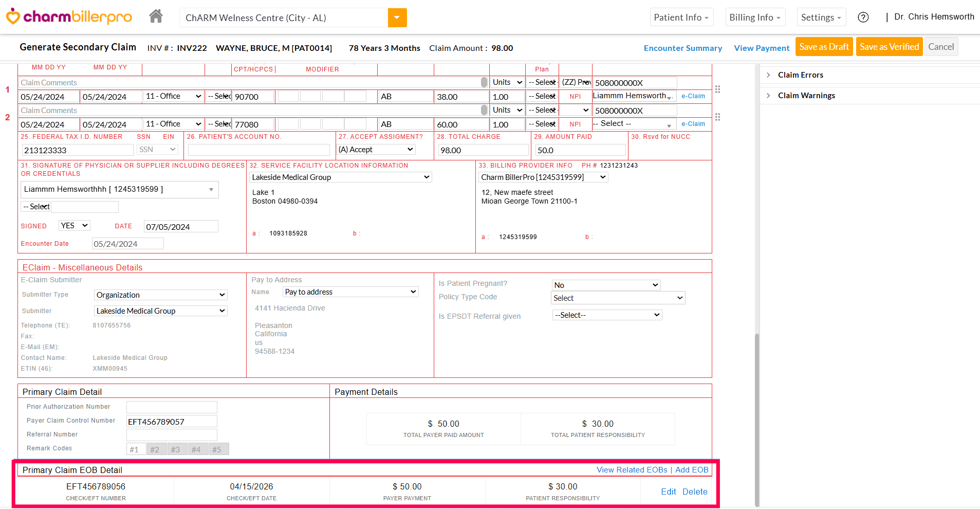Viewport: 980px width, 509px height.
Task: Edit CPT code 77080 field
Action: [253, 124]
